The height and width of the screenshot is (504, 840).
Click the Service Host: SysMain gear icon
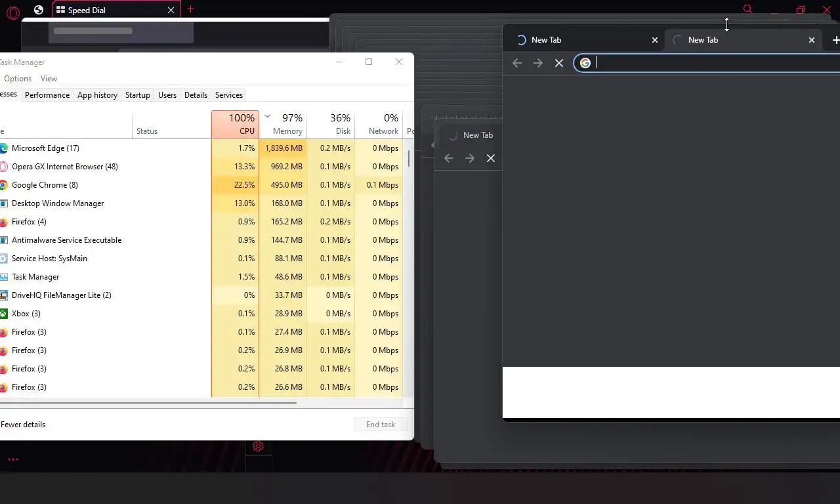click(x=3, y=259)
